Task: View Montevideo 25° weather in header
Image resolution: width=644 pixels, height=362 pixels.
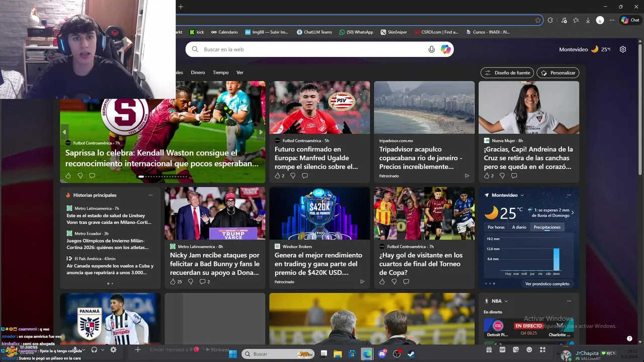Action: tap(585, 49)
